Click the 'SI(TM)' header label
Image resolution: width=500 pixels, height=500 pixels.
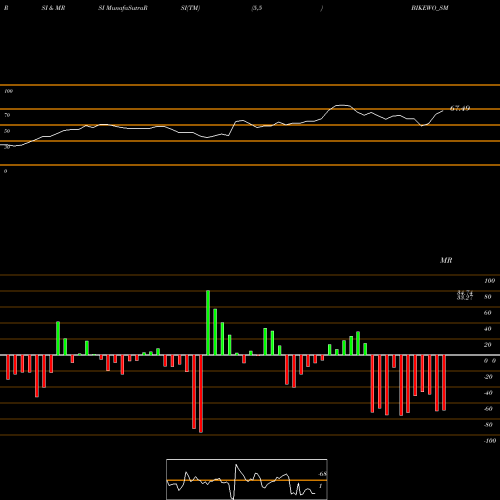pyautogui.click(x=190, y=8)
